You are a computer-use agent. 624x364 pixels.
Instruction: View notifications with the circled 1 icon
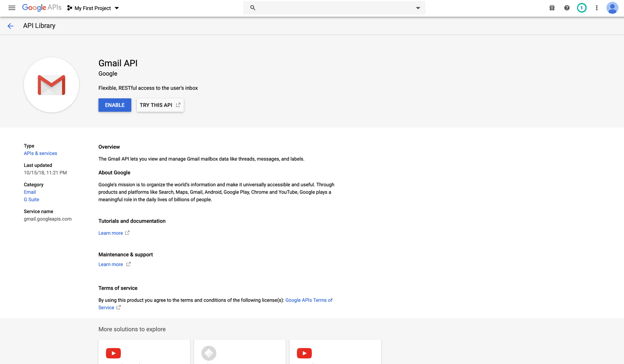[x=582, y=8]
